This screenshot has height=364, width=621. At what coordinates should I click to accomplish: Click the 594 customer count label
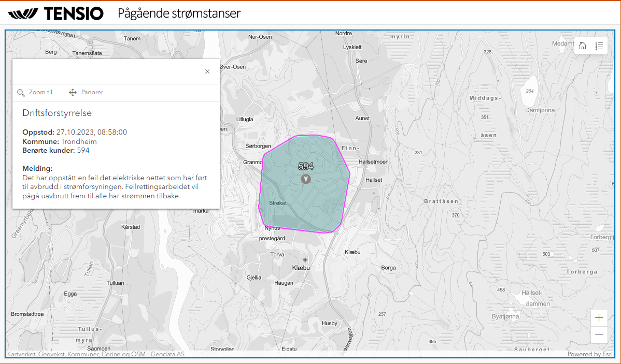(306, 166)
